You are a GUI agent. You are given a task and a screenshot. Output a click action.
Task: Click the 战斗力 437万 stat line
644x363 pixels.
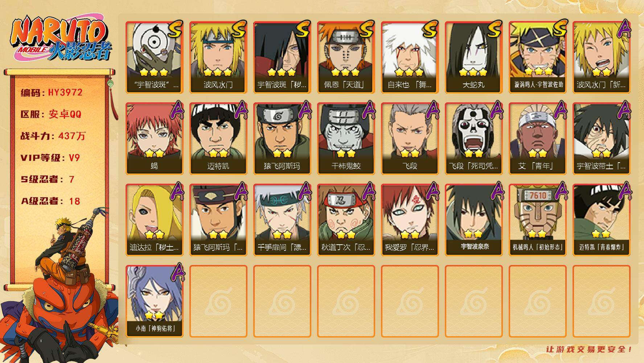tap(53, 136)
